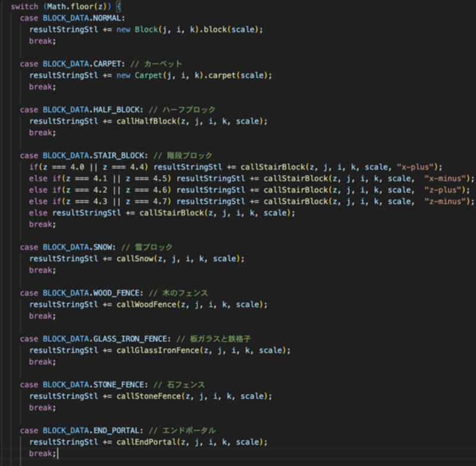Click 'BLOCK_DATA.SNOW' case label
This screenshot has height=466, width=476.
coord(77,247)
